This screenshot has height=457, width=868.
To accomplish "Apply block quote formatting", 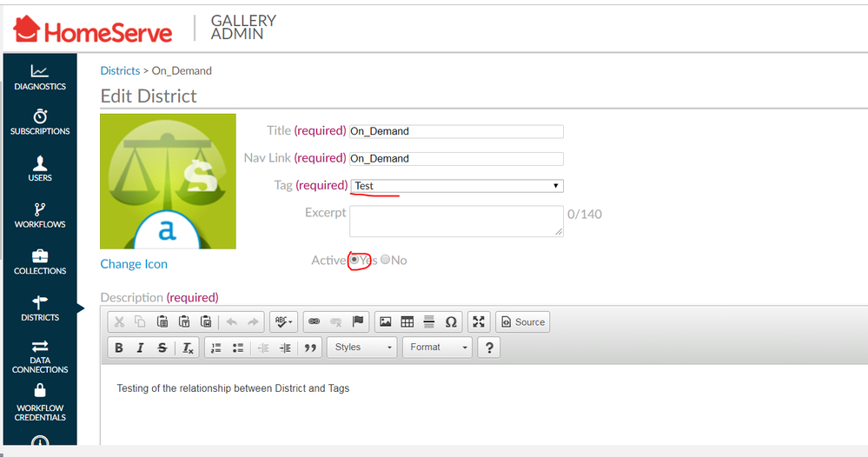I will [310, 348].
